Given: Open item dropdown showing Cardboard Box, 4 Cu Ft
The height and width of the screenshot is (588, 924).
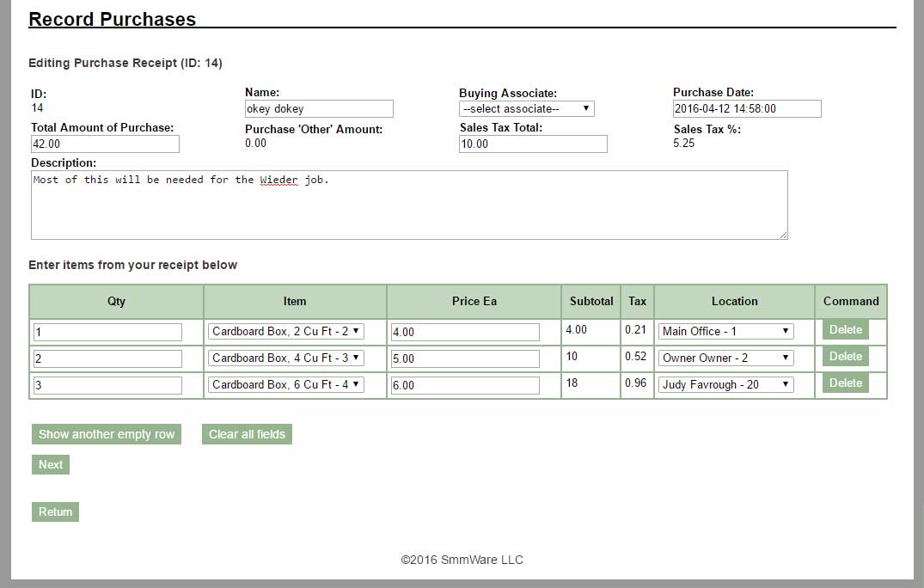Looking at the screenshot, I should tap(286, 358).
